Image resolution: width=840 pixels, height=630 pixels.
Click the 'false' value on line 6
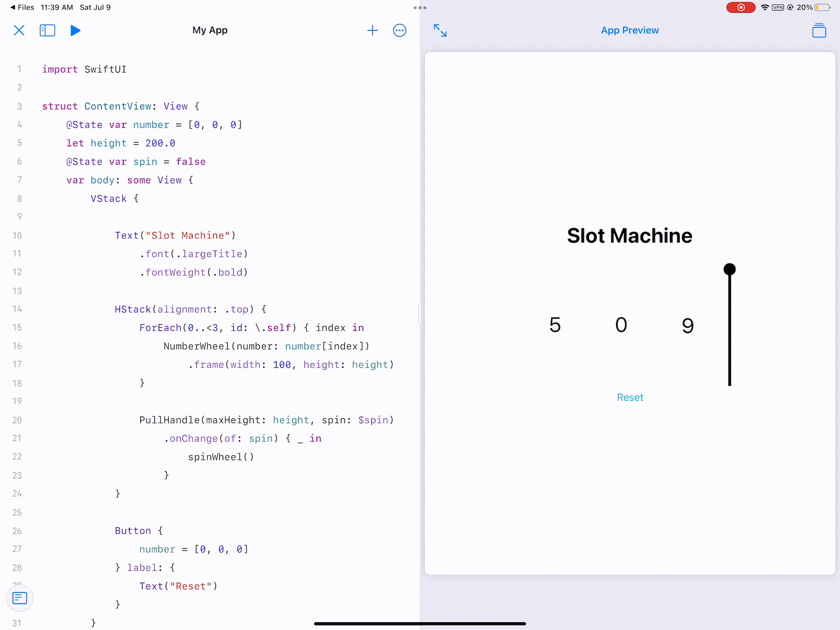click(x=191, y=162)
